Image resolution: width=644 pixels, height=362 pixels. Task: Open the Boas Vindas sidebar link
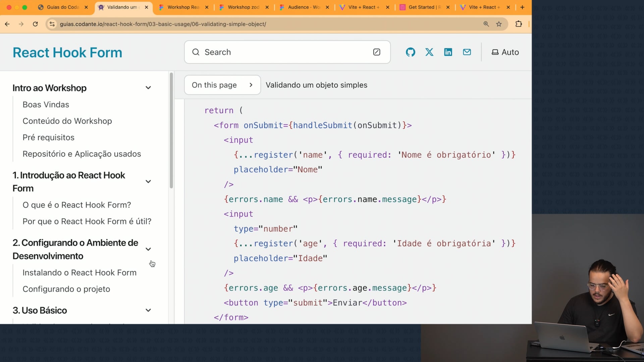pos(46,105)
